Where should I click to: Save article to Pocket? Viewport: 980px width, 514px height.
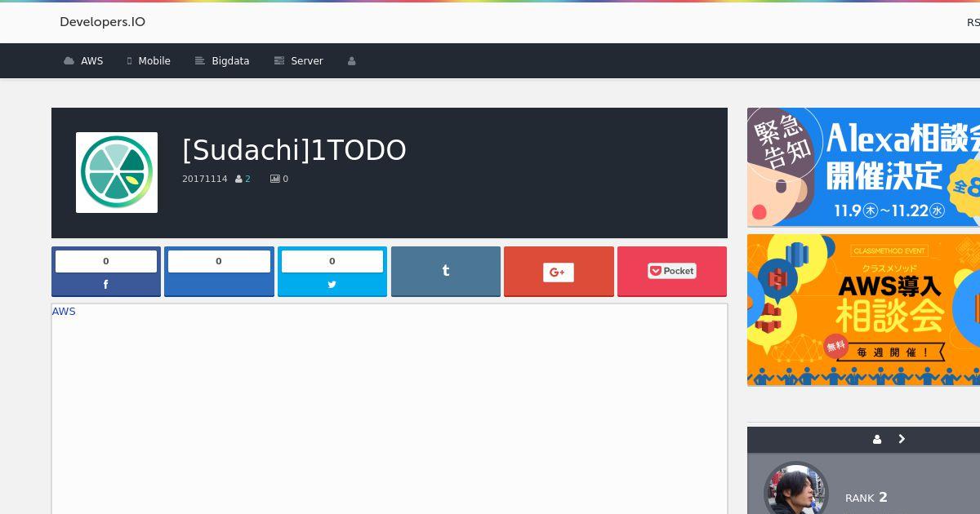tap(672, 272)
